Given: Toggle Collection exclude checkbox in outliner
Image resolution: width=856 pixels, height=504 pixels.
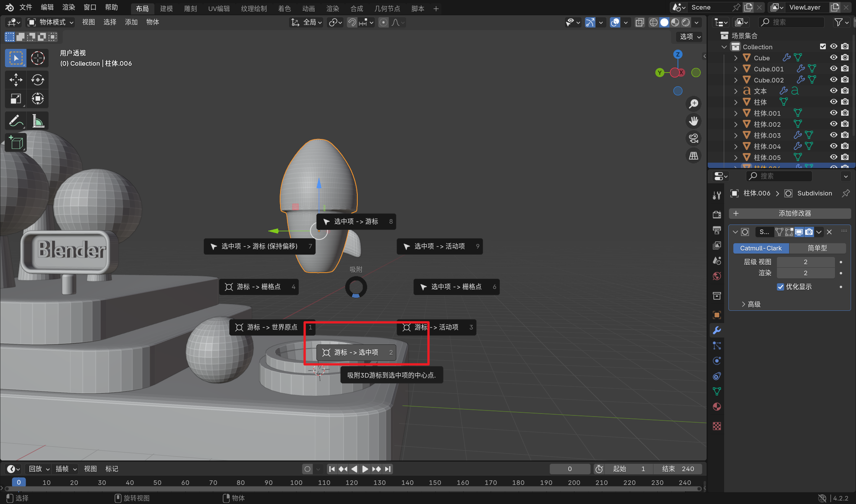Looking at the screenshot, I should tap(823, 47).
